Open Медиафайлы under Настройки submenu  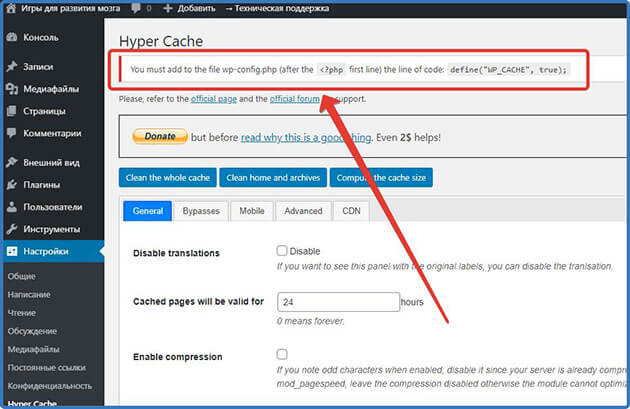[33, 349]
